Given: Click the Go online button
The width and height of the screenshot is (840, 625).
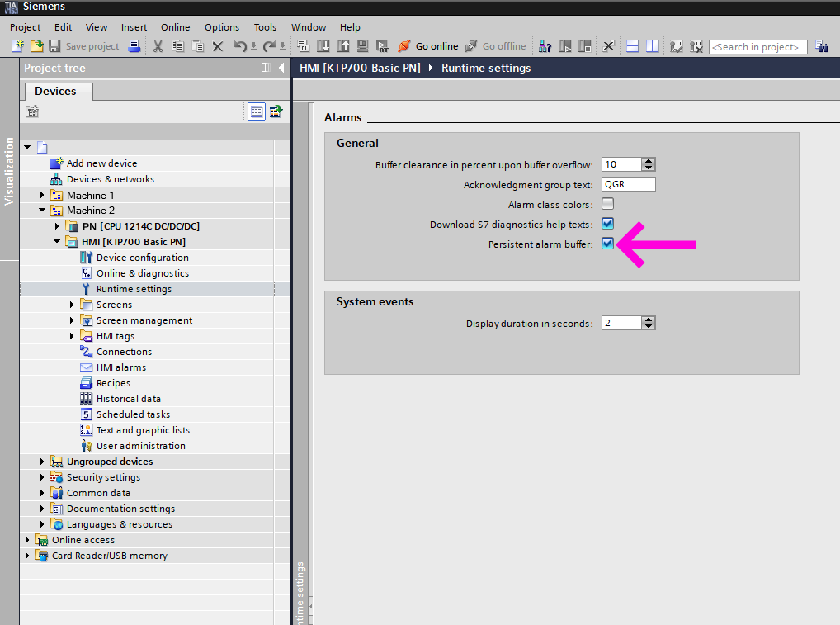Looking at the screenshot, I should (428, 46).
